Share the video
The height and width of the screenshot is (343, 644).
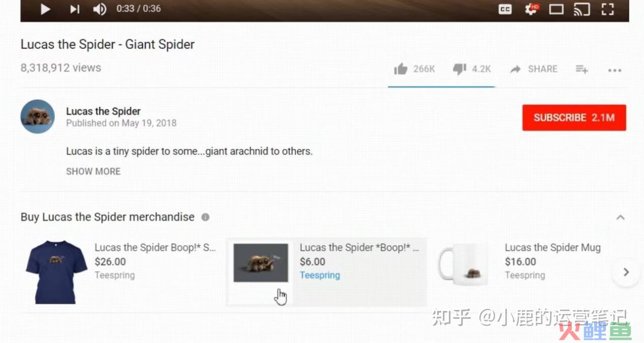coord(534,69)
